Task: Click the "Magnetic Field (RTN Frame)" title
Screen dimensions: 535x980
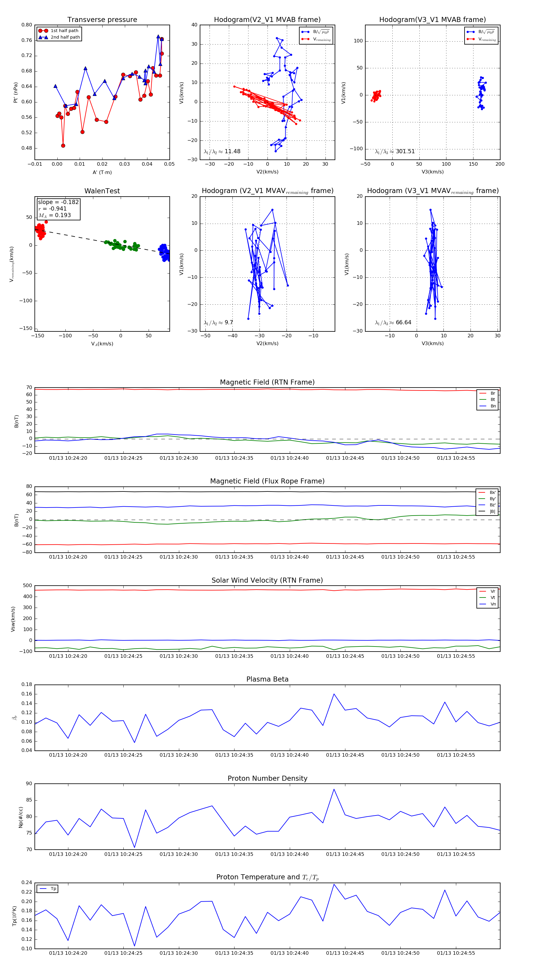Action: [267, 382]
